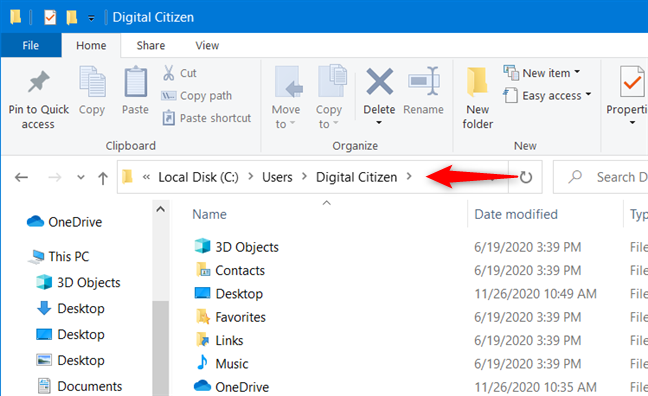The height and width of the screenshot is (396, 648).
Task: Click the Music note folder icon
Action: tap(202, 363)
